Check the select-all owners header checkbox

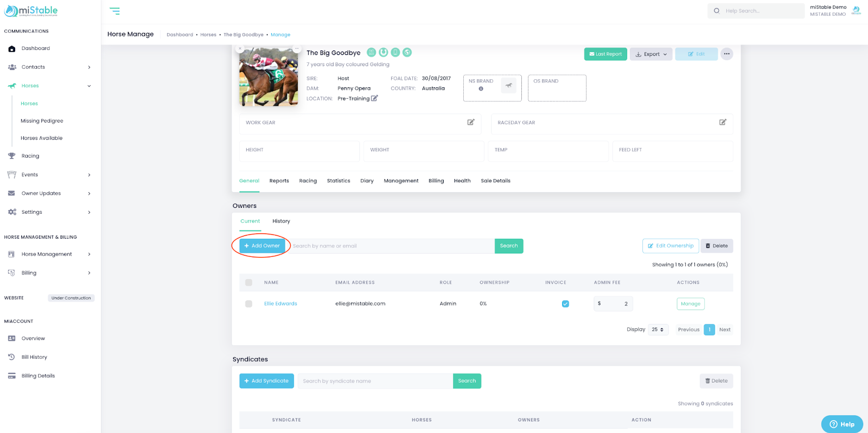(249, 283)
